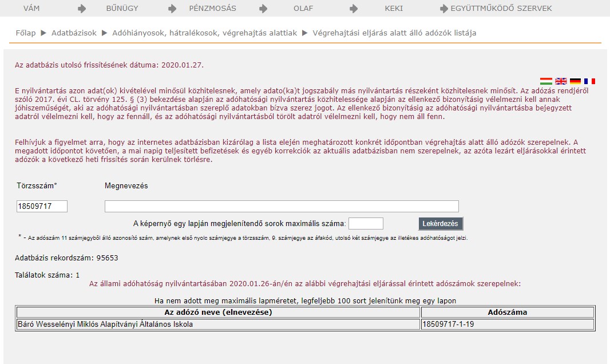Image resolution: width=610 pixels, height=364 pixels.
Task: Click arrow icon before OLAF
Action: click(263, 9)
